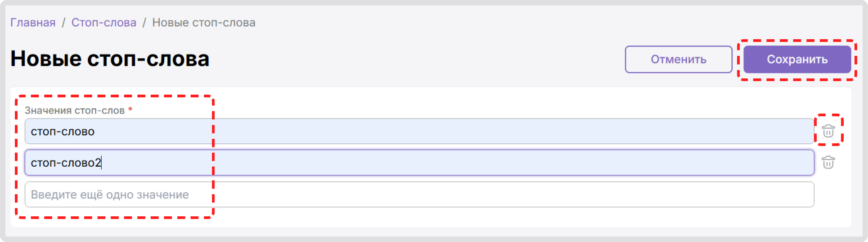Navigate home via the first breadcrumb item
The image size is (868, 242).
[33, 23]
